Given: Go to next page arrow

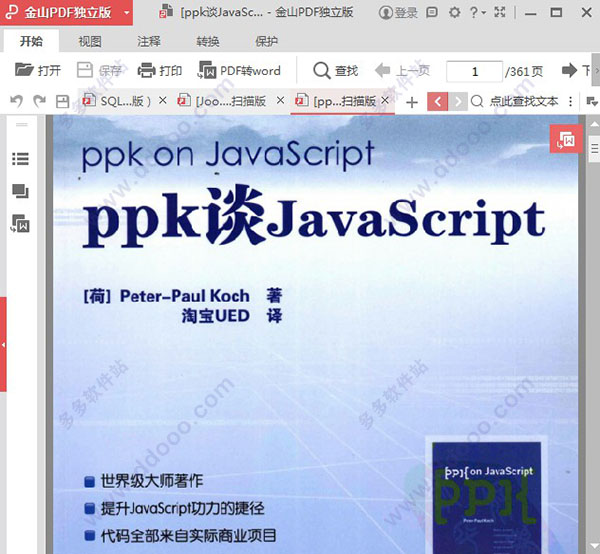Looking at the screenshot, I should click(569, 70).
